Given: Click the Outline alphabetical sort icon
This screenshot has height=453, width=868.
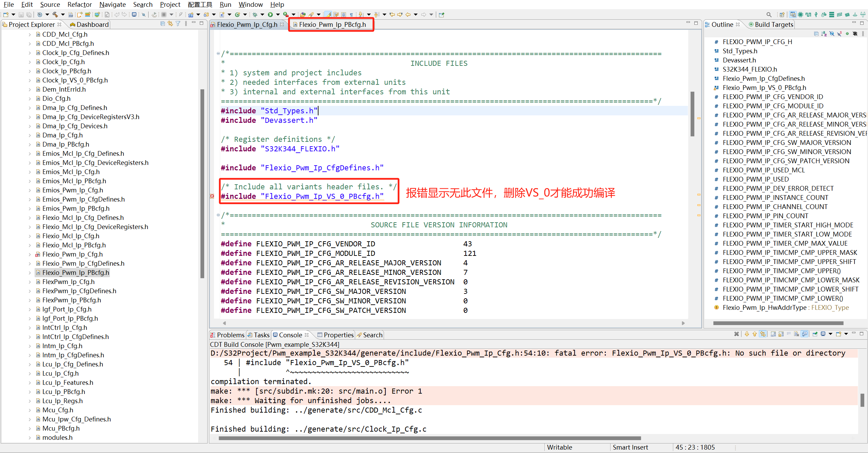Looking at the screenshot, I should 824,34.
